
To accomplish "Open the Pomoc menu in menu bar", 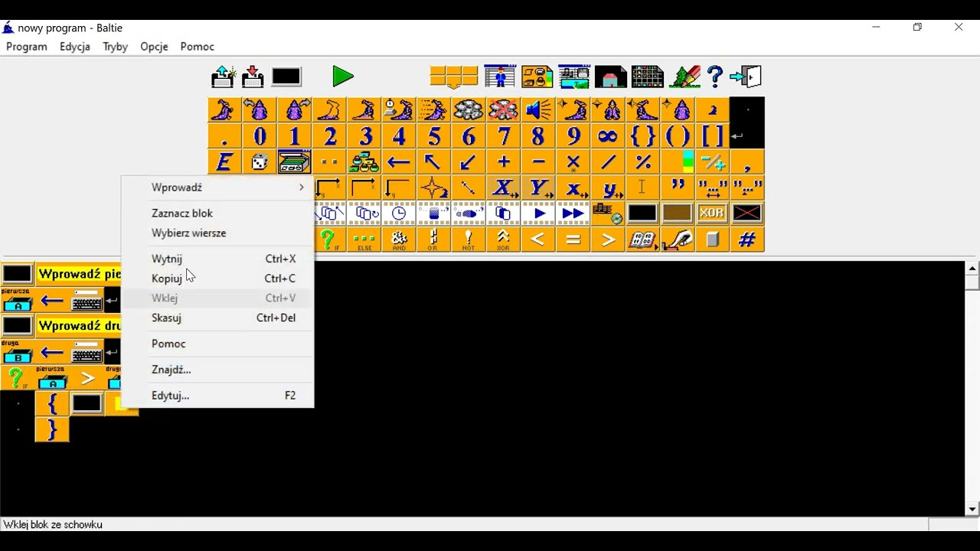I will pyautogui.click(x=198, y=47).
